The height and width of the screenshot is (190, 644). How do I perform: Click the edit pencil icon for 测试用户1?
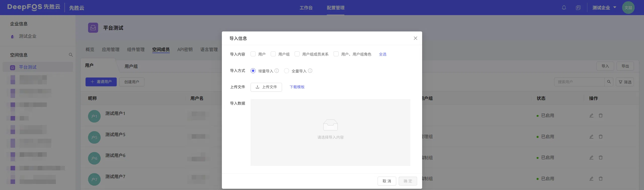[x=591, y=116]
